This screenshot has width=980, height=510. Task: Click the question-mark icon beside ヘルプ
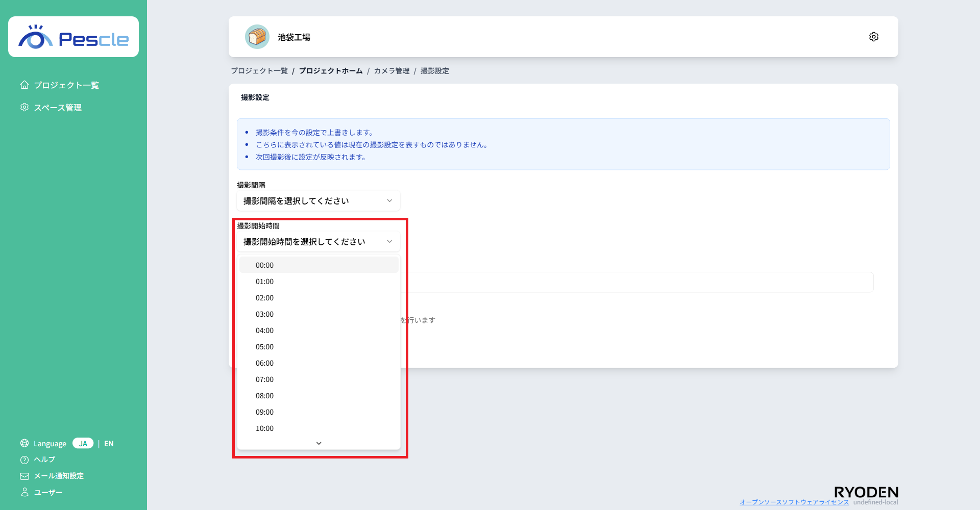point(24,460)
